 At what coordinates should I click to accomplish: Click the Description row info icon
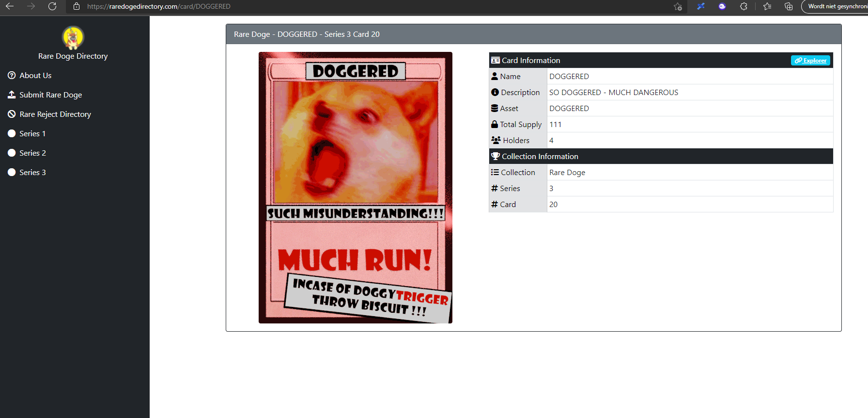tap(495, 92)
